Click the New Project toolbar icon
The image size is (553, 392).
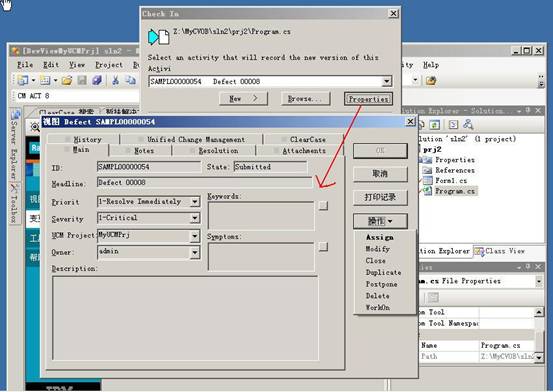pos(23,80)
